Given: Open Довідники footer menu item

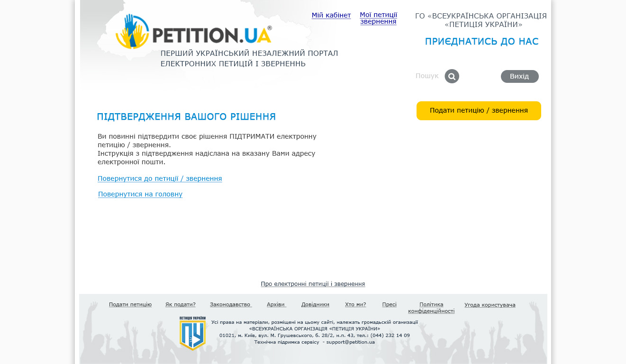Looking at the screenshot, I should tap(315, 304).
